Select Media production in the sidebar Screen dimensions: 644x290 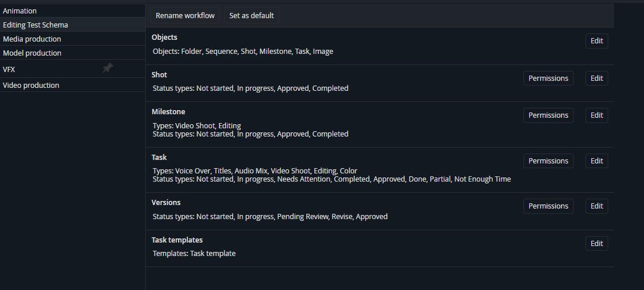click(x=32, y=39)
